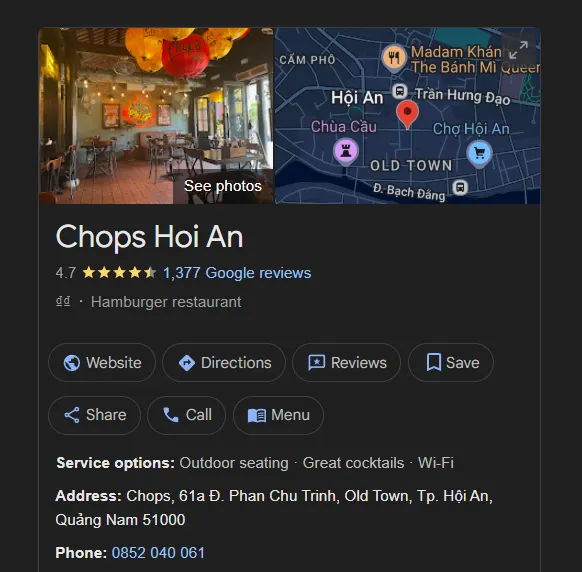
Task: View the restaurant Menu
Action: click(x=278, y=415)
